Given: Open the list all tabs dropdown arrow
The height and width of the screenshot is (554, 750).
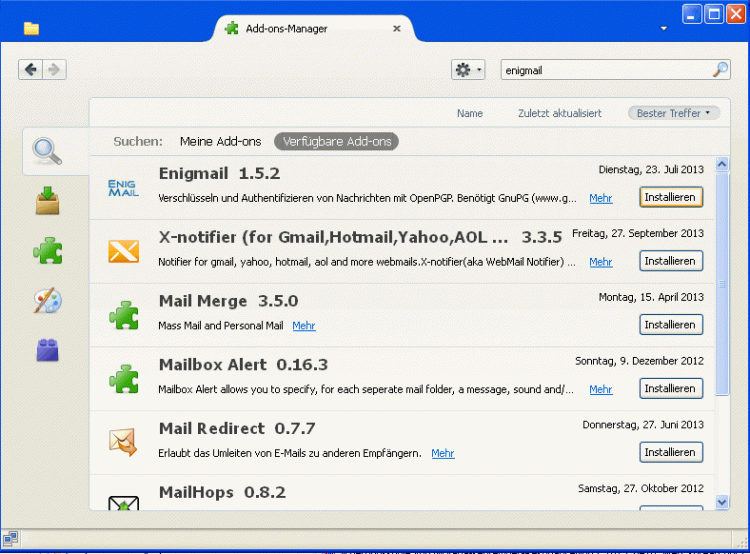Looking at the screenshot, I should [x=664, y=28].
